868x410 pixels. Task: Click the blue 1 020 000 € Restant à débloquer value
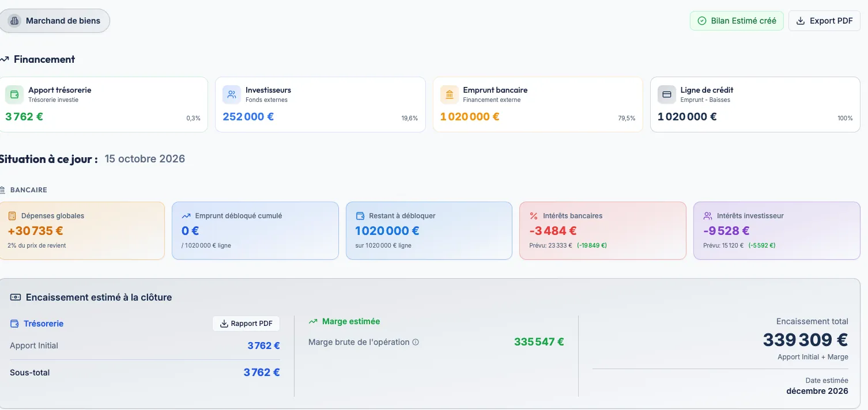pyautogui.click(x=387, y=231)
